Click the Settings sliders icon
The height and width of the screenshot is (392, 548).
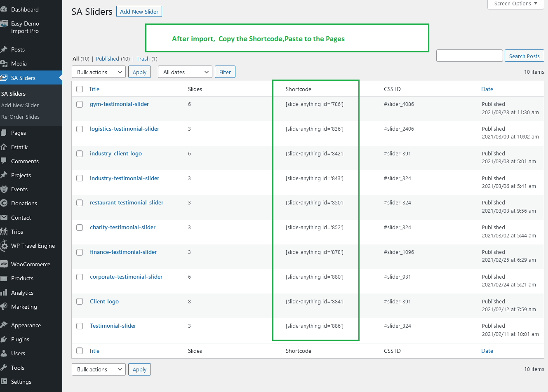(x=4, y=382)
